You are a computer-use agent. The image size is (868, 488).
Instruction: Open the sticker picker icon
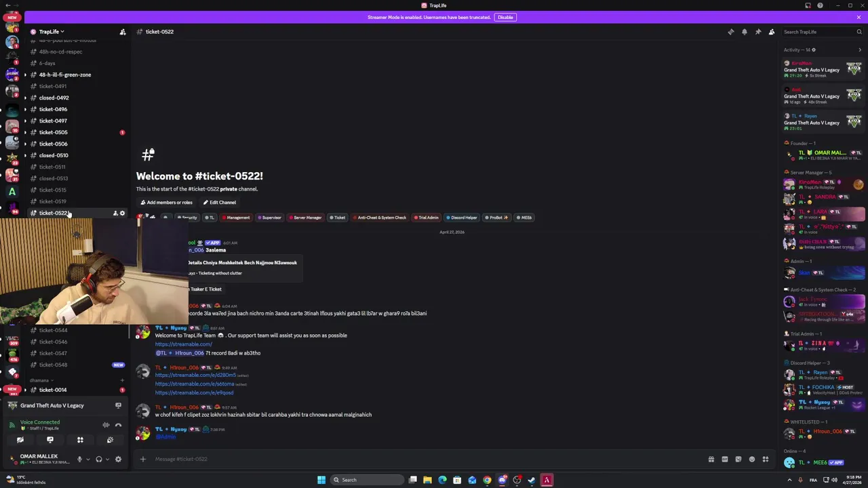(x=738, y=459)
